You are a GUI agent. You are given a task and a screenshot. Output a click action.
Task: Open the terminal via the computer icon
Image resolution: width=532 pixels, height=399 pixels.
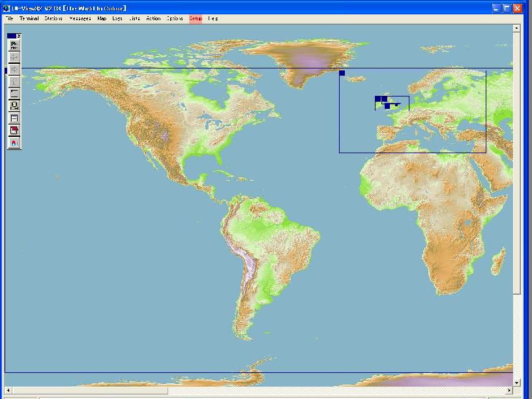(x=14, y=106)
